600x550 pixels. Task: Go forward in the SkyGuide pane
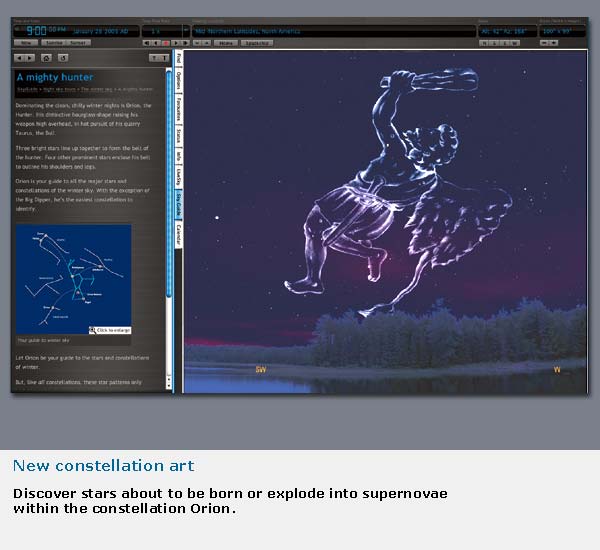coord(30,58)
